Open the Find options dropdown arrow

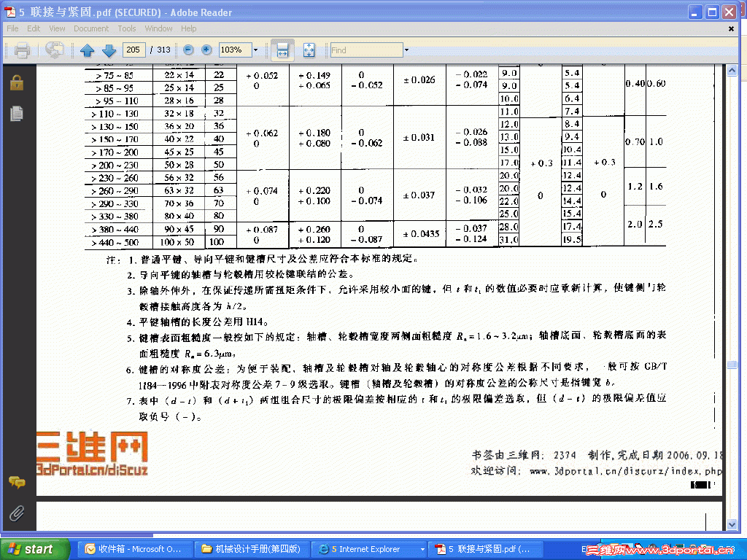pyautogui.click(x=406, y=50)
